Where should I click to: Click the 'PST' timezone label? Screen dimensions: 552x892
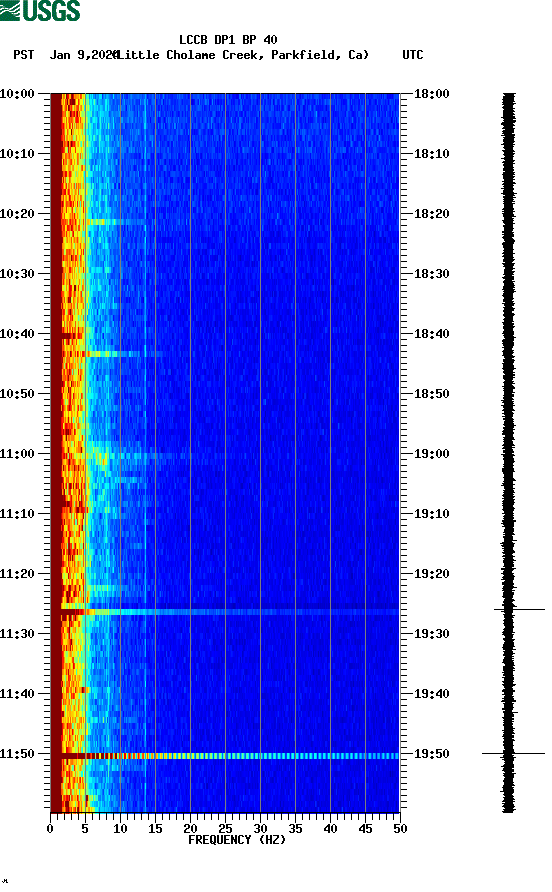24,55
